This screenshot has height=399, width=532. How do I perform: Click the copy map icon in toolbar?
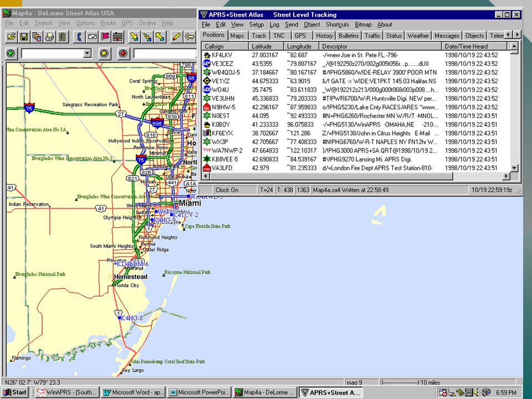[37, 37]
